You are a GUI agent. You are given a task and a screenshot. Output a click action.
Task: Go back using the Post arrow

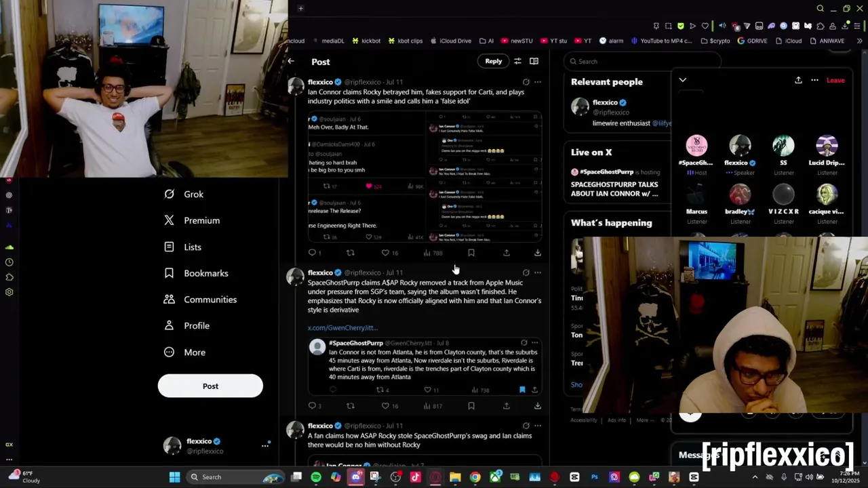(291, 62)
